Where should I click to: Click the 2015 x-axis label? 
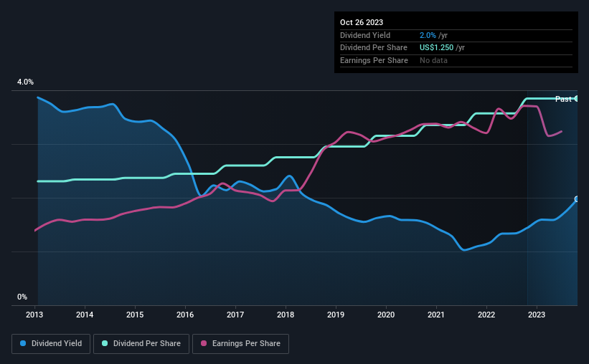pos(135,315)
